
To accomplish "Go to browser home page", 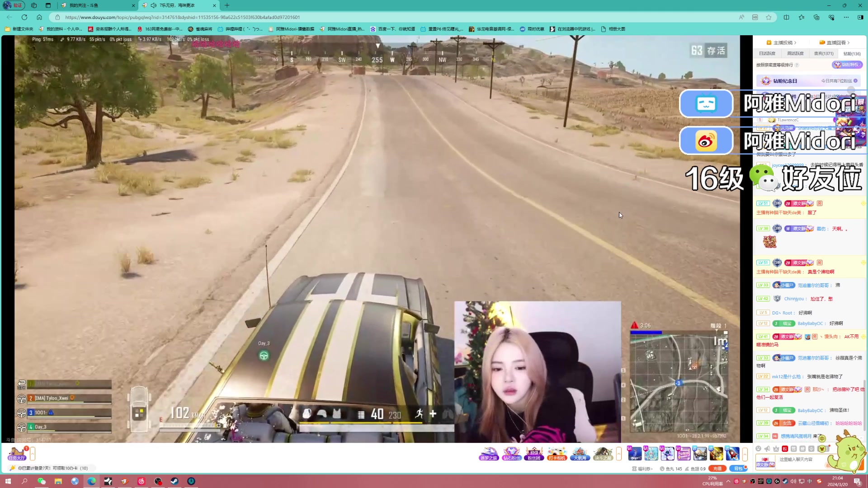I will point(39,17).
